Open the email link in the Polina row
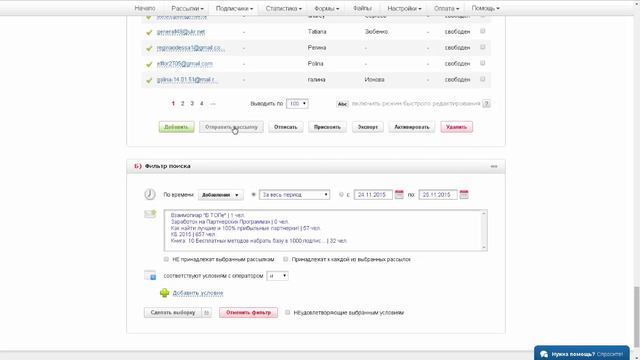This screenshot has width=640, height=360. click(x=184, y=64)
